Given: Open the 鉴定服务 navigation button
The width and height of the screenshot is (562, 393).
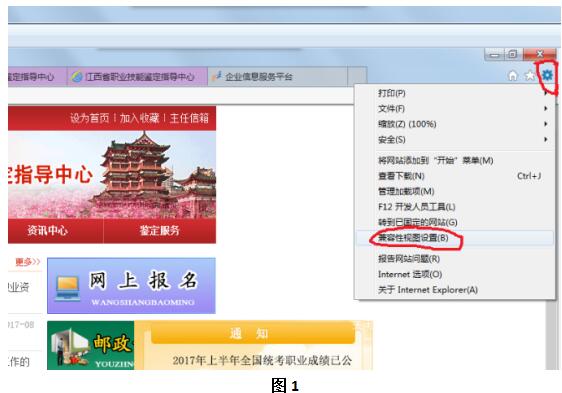Looking at the screenshot, I should (159, 231).
